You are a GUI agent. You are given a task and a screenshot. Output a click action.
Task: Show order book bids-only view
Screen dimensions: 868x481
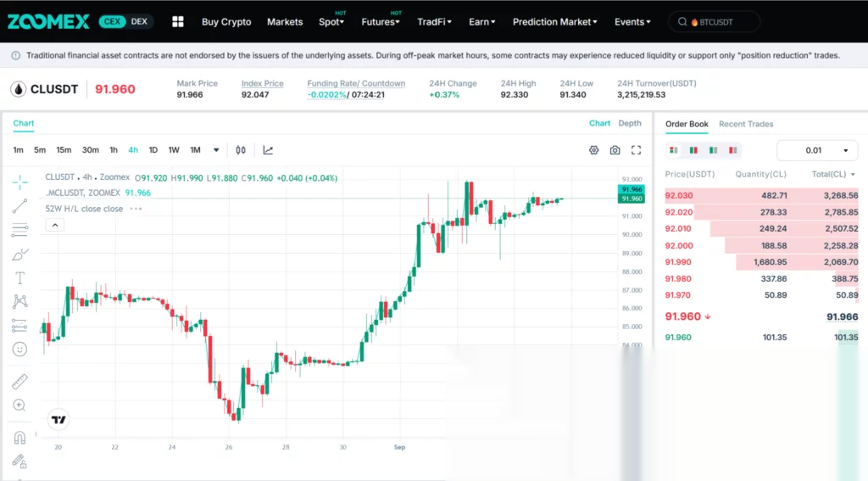tap(714, 150)
